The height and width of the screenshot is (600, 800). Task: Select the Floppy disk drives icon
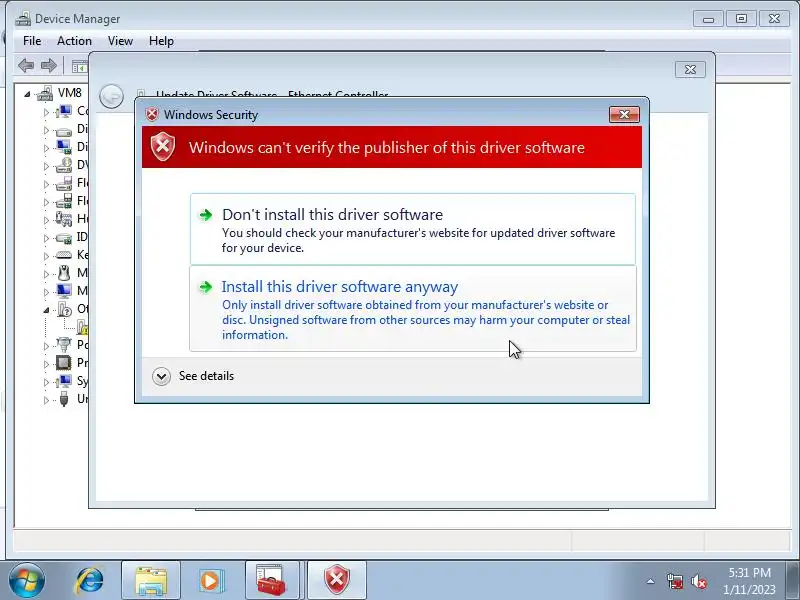point(64,183)
